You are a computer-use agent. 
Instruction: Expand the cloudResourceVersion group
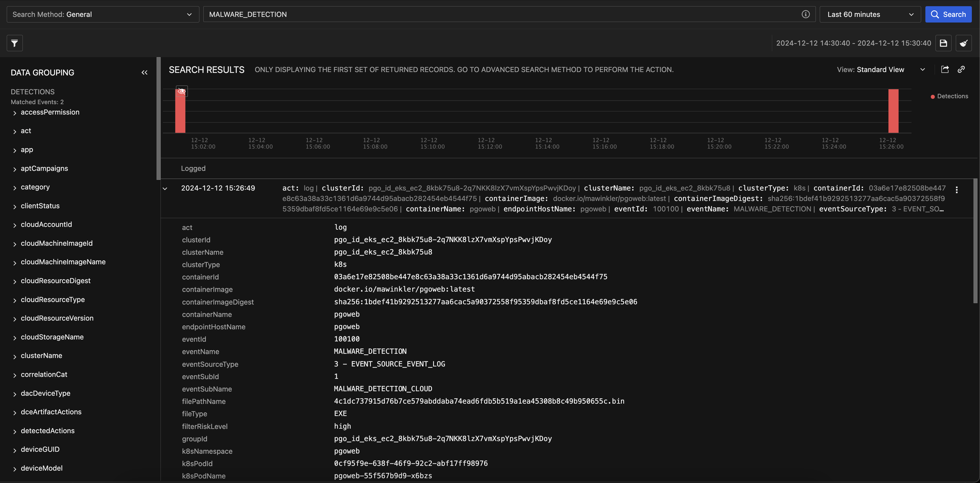pyautogui.click(x=14, y=319)
